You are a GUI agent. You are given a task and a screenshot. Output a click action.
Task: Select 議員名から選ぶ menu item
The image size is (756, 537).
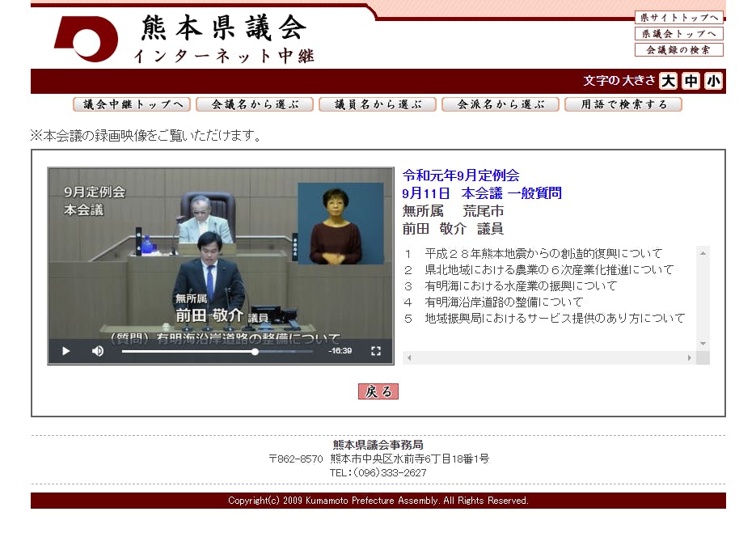coord(378,104)
